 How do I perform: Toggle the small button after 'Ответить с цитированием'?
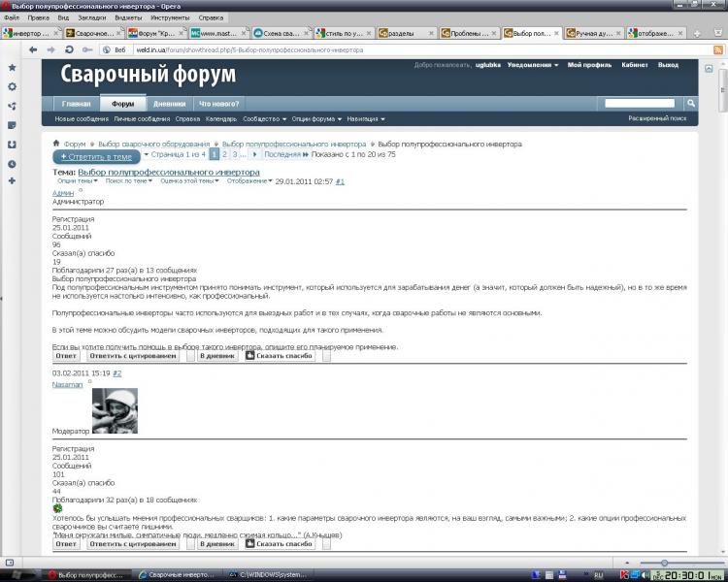pos(190,356)
